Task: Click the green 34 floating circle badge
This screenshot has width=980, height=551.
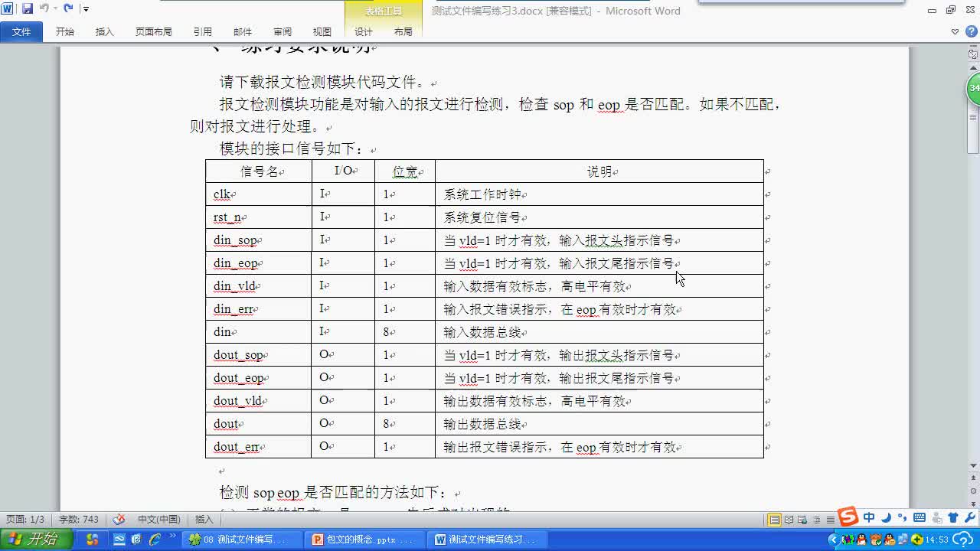Action: pos(973,89)
